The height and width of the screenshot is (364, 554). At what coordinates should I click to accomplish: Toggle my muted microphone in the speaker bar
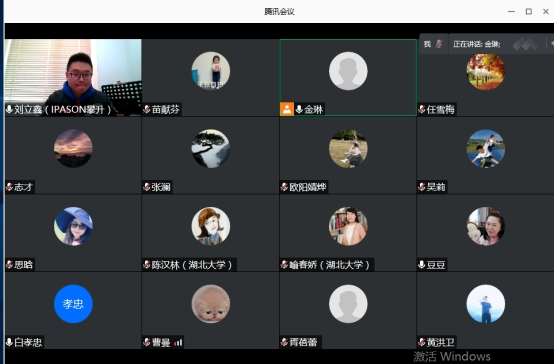pyautogui.click(x=439, y=44)
